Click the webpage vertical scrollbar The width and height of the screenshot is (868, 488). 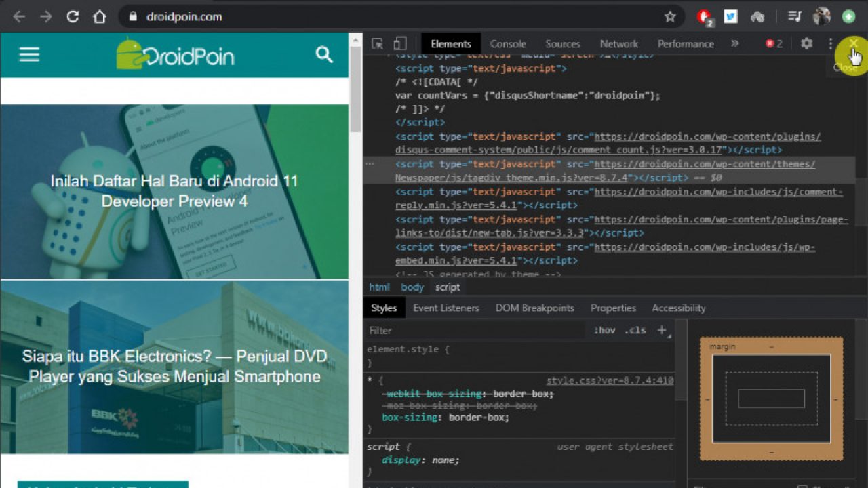pyautogui.click(x=356, y=89)
